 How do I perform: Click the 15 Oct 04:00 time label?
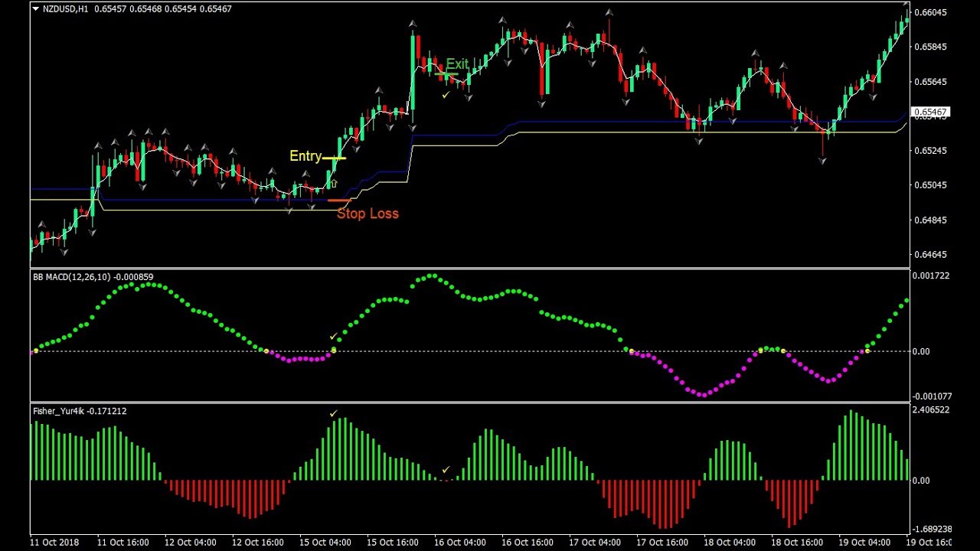coord(325,543)
